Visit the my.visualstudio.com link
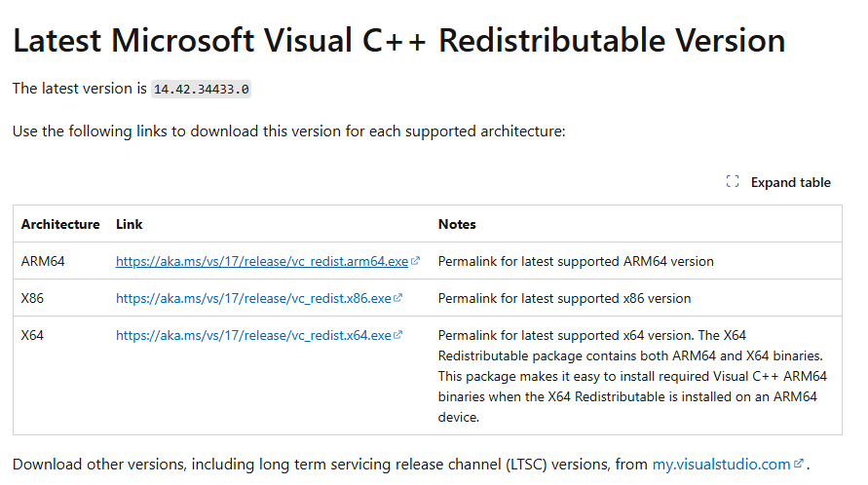This screenshot has width=868, height=485. (721, 465)
